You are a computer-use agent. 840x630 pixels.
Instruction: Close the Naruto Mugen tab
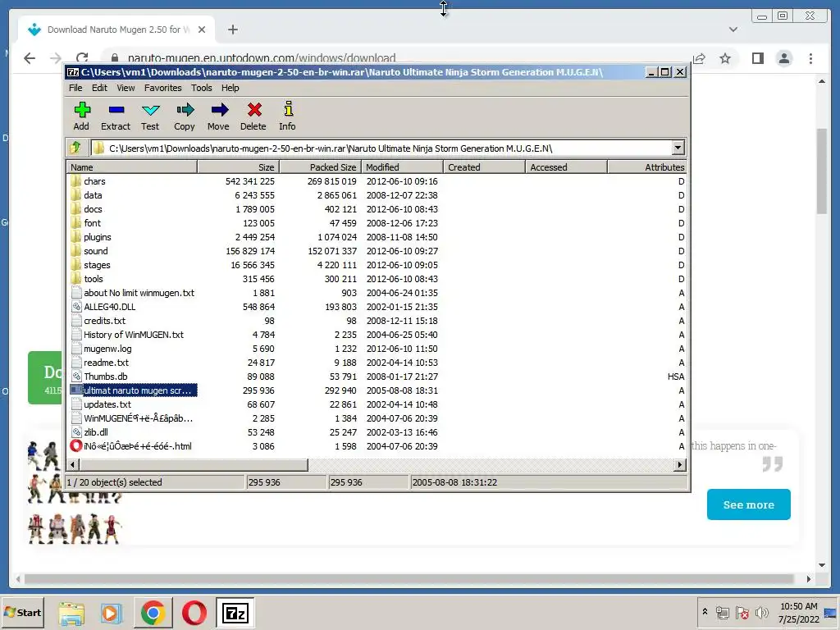(202, 30)
